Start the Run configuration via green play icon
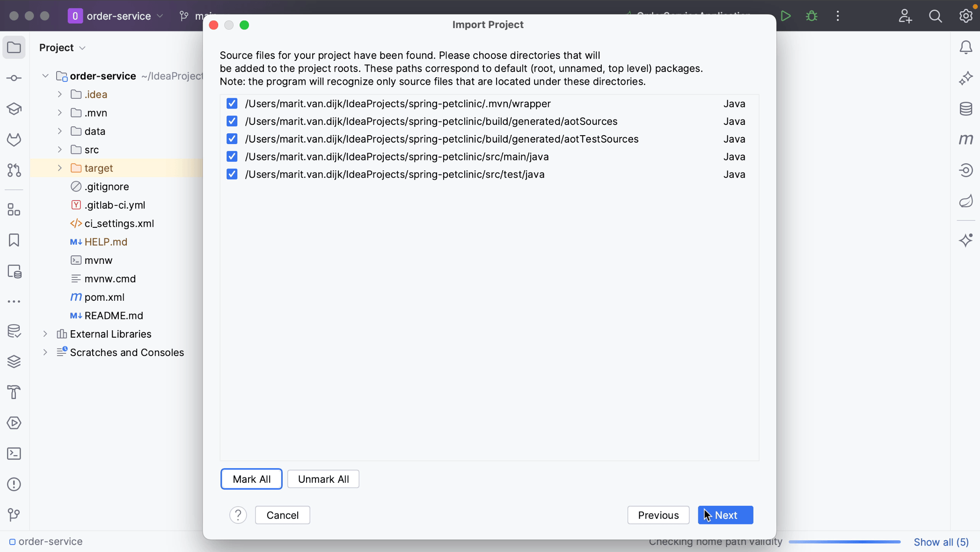 pos(786,15)
